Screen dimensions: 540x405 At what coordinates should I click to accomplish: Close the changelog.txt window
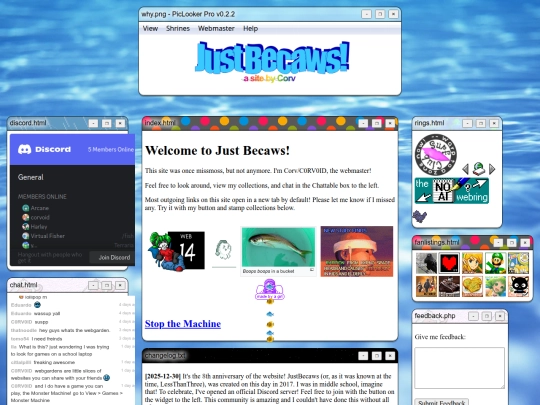coord(390,356)
